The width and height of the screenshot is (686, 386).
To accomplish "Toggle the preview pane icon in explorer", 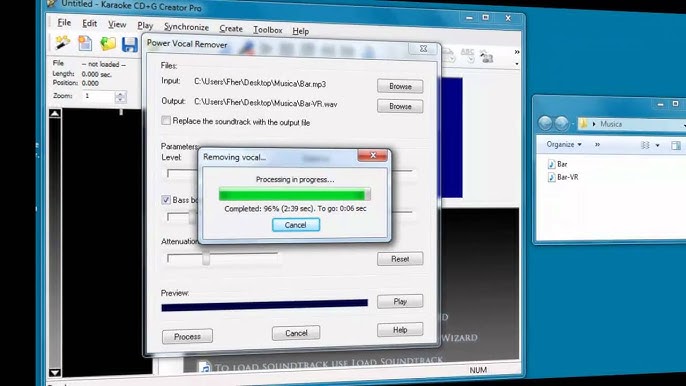I will [676, 145].
